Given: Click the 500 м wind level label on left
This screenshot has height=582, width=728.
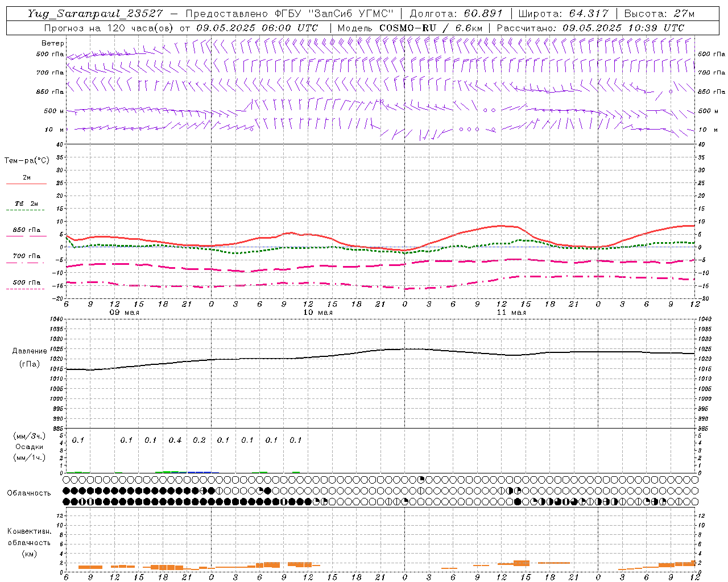Looking at the screenshot, I should (x=54, y=111).
